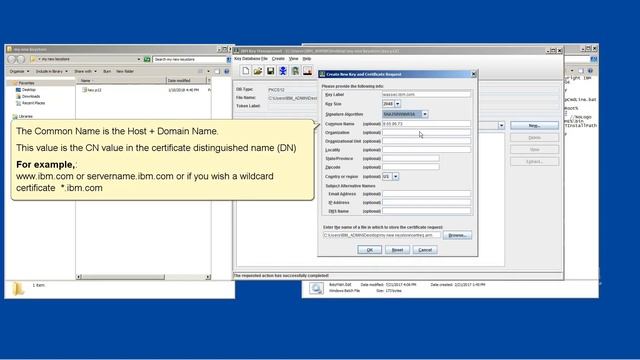Click the Browse button
640x360 pixels.
click(457, 235)
